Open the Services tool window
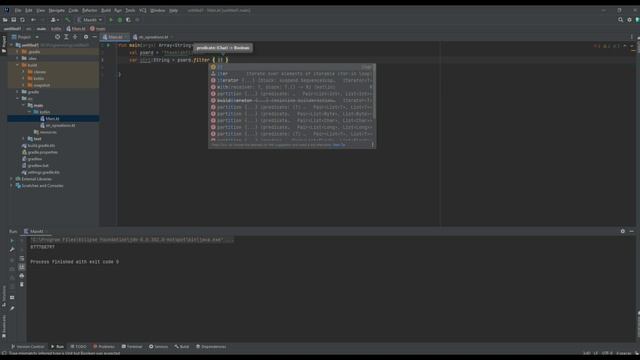Screen dimensions: 640x360 tap(158, 347)
